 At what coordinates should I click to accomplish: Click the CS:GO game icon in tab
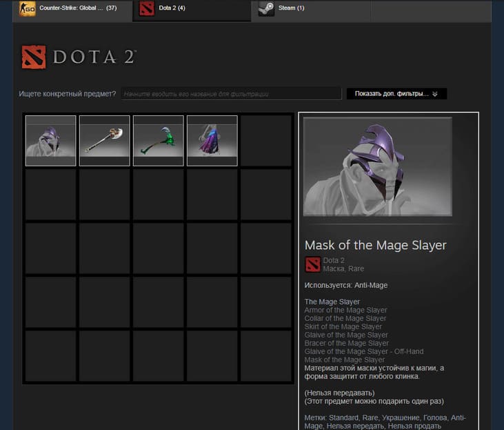coord(28,8)
